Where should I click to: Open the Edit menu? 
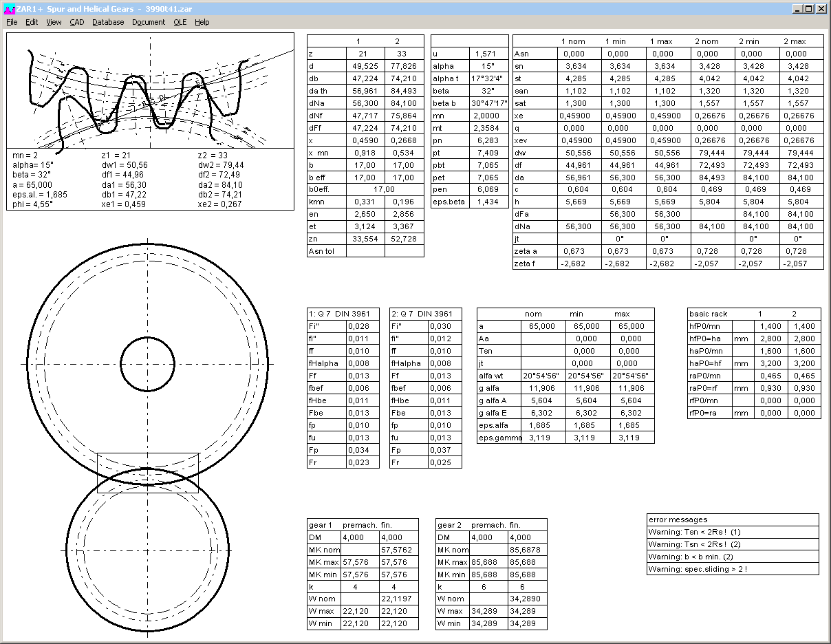point(32,22)
